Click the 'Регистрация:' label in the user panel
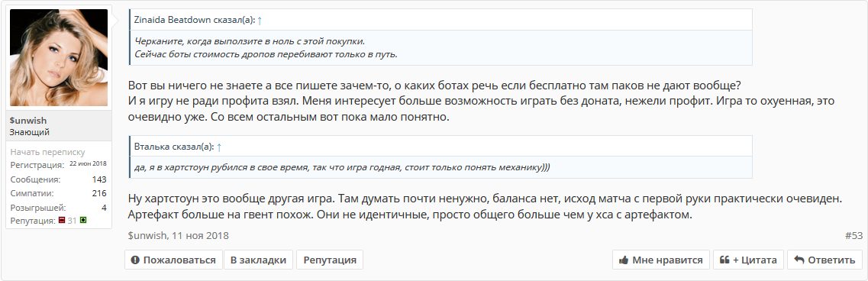 pos(37,165)
